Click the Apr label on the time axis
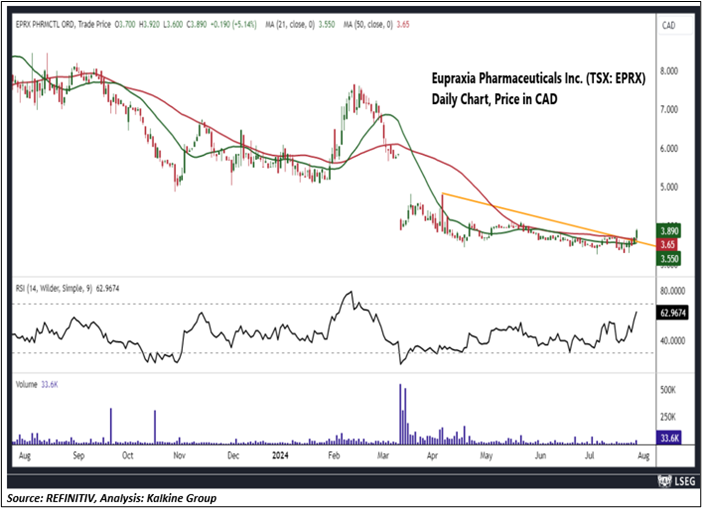This screenshot has width=702, height=508. pyautogui.click(x=432, y=456)
